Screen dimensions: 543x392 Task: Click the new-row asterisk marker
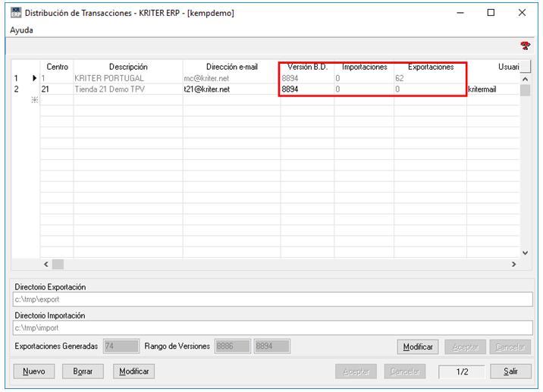[x=34, y=100]
